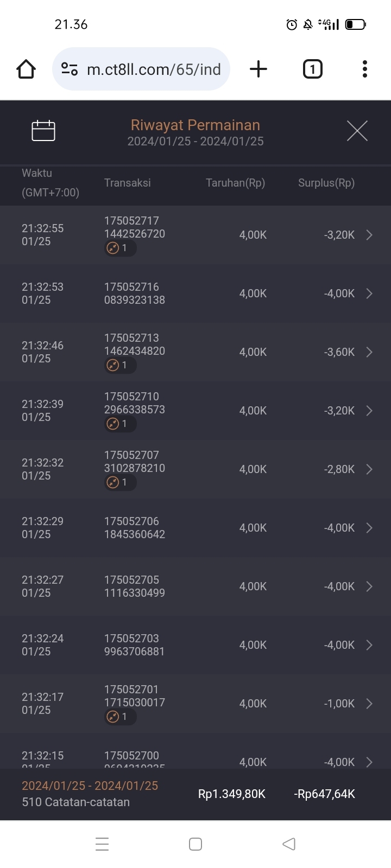Tap site settings icon in address bar
Image resolution: width=391 pixels, height=868 pixels.
tap(70, 69)
